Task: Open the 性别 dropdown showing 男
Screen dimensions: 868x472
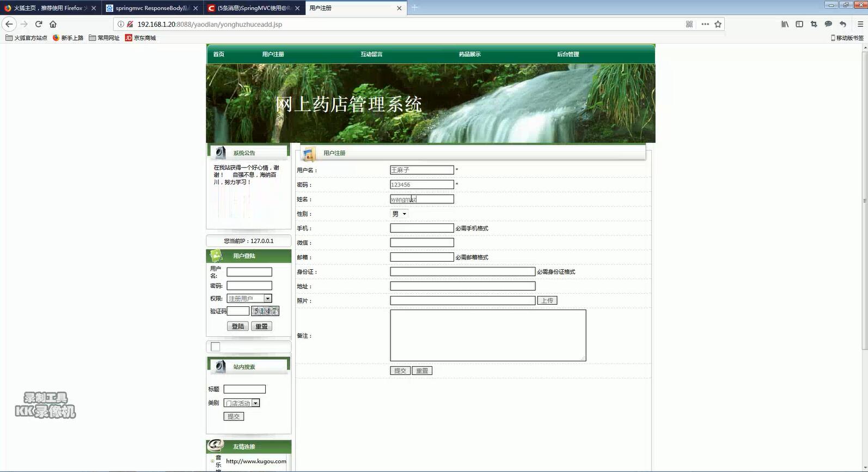Action: pyautogui.click(x=399, y=214)
